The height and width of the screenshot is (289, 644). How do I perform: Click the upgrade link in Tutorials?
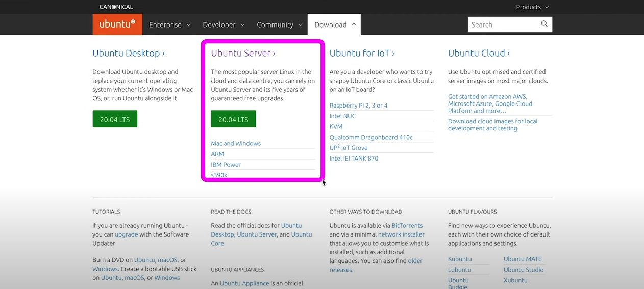pyautogui.click(x=126, y=234)
